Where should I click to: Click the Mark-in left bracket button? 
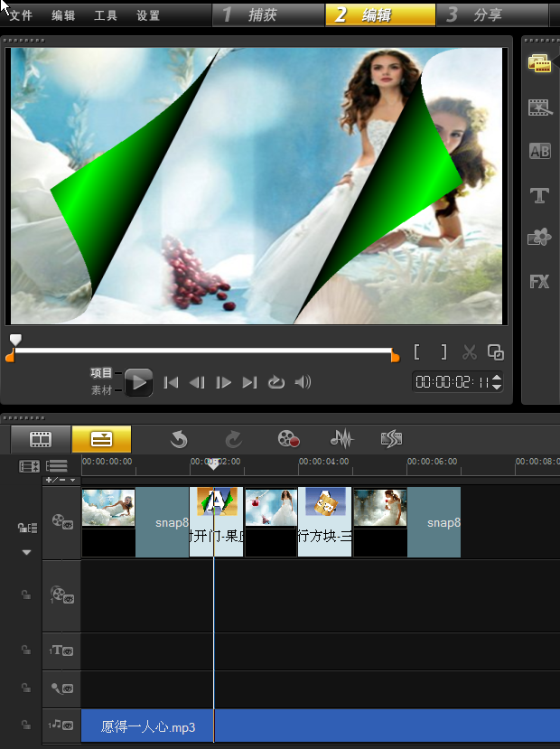[x=417, y=352]
